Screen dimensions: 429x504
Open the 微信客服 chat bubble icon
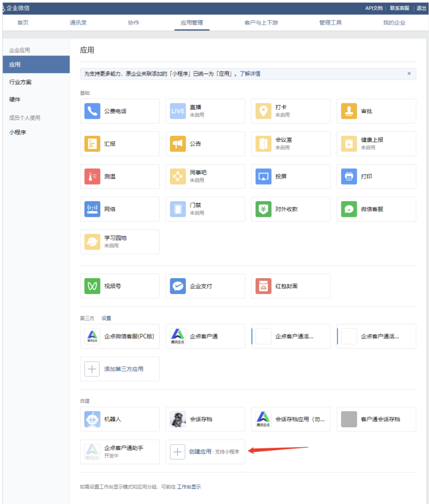click(x=349, y=209)
